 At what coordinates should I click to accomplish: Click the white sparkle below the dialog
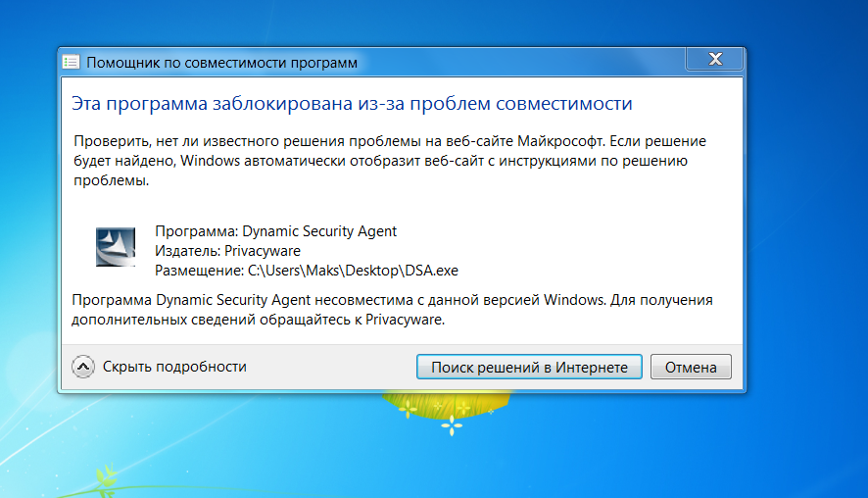tap(451, 425)
